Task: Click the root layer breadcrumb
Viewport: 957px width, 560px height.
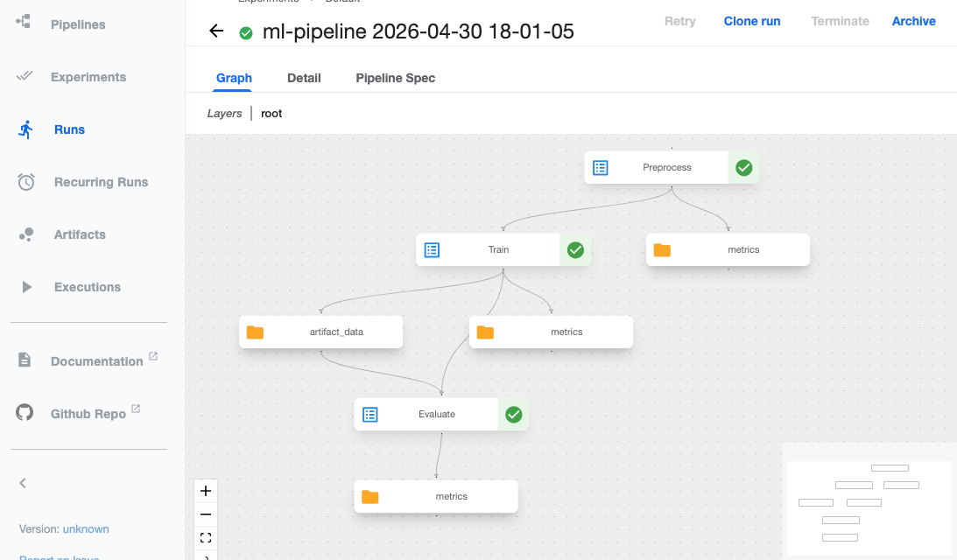Action: point(271,114)
